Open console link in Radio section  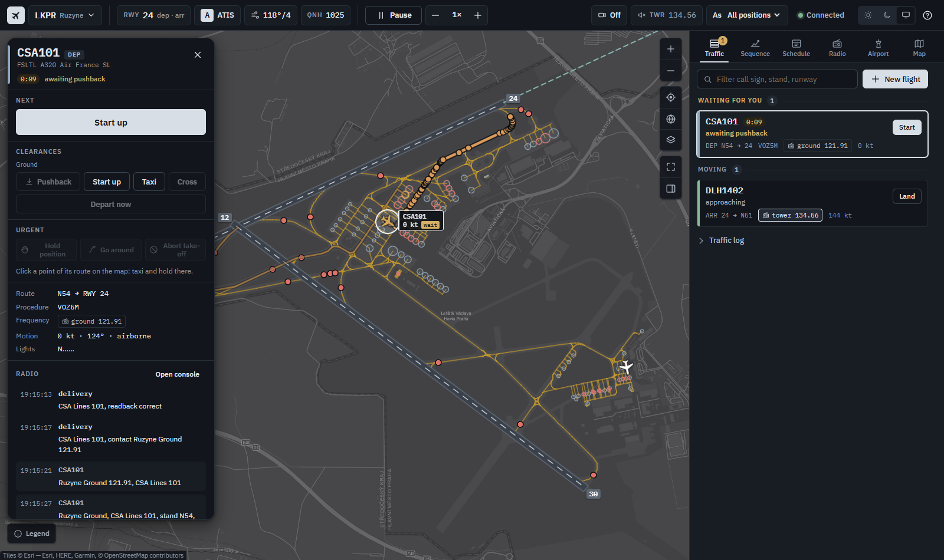pos(177,374)
